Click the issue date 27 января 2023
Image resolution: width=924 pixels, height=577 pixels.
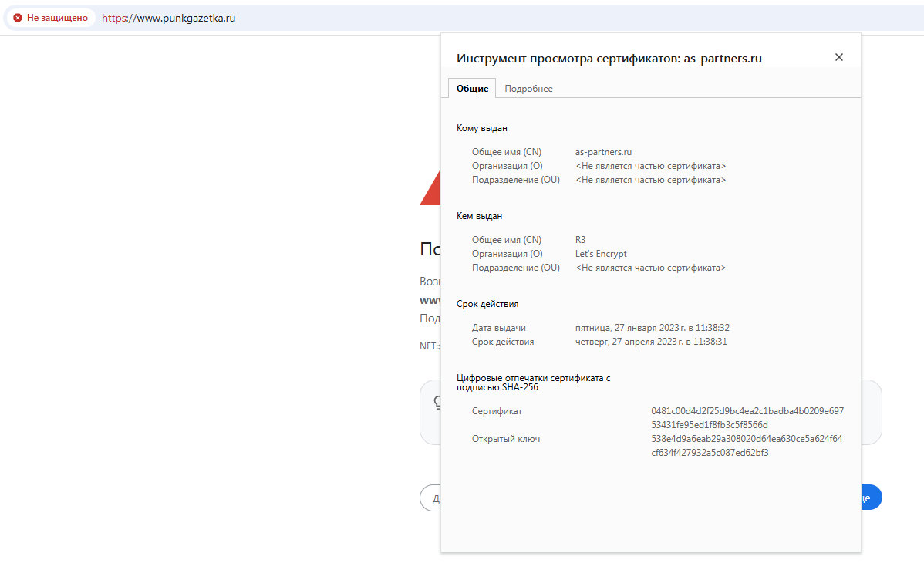652,328
